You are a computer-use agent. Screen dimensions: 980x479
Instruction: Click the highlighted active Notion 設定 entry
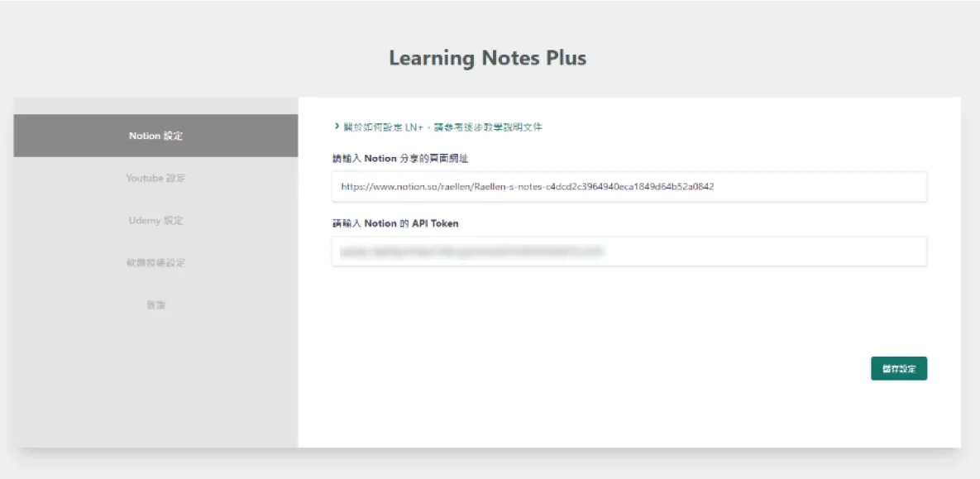tap(155, 135)
